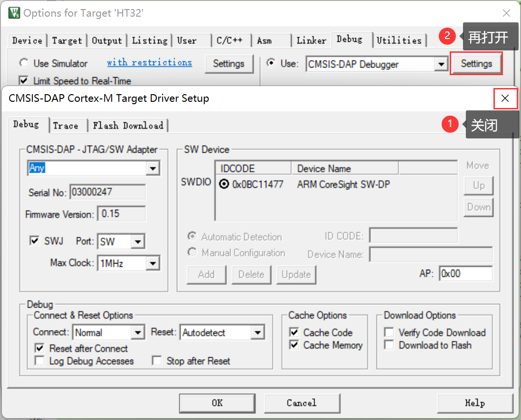Uncheck Cache Memory option

pyautogui.click(x=295, y=345)
